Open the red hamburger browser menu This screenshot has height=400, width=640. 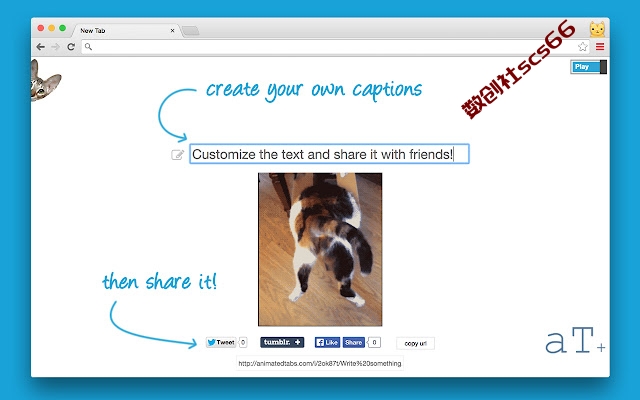click(600, 47)
